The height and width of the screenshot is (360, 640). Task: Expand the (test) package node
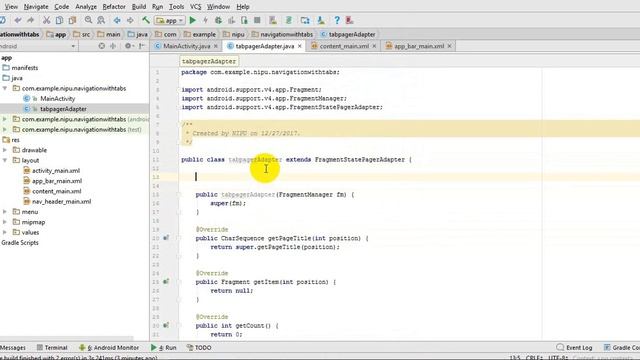click(x=5, y=129)
